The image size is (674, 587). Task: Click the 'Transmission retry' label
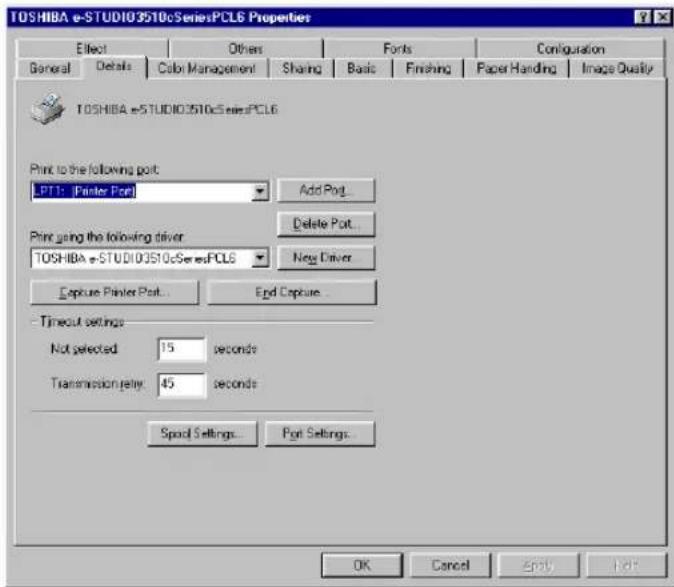pyautogui.click(x=98, y=383)
